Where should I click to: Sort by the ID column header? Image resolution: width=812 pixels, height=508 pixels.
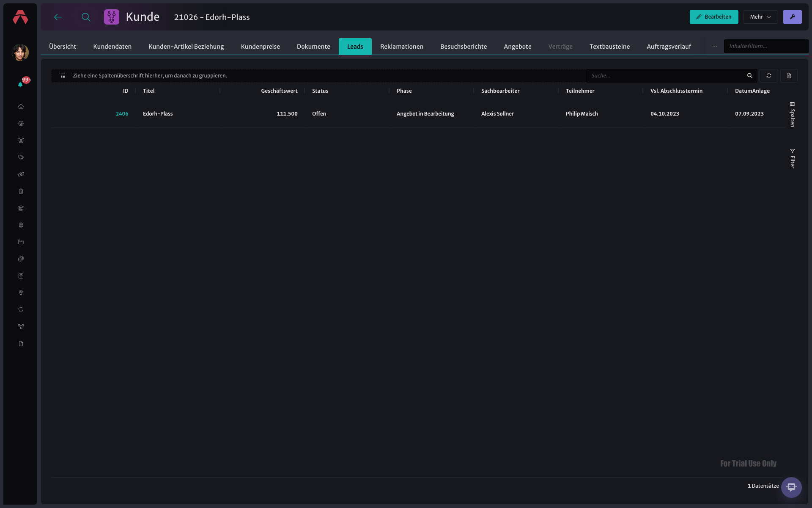click(126, 91)
